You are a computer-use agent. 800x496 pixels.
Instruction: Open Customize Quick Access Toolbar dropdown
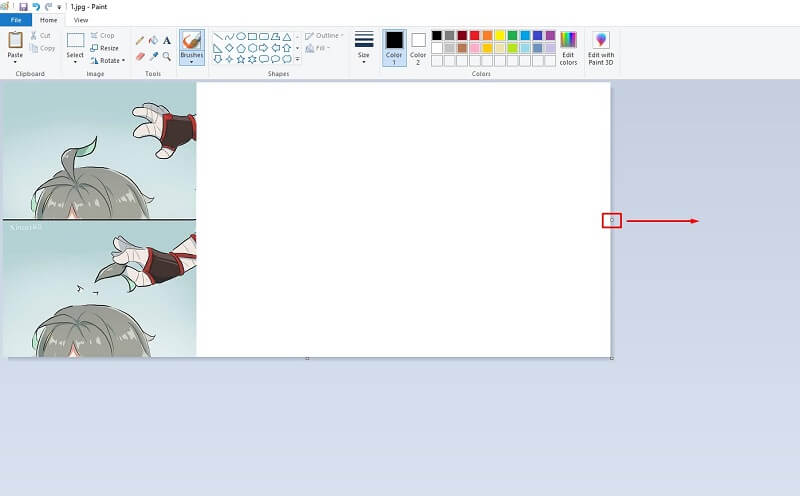coord(59,7)
